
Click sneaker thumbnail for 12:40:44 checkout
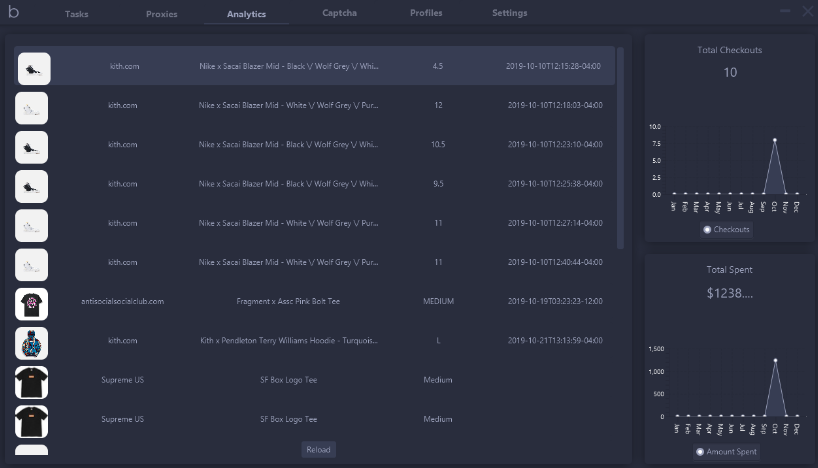click(31, 265)
